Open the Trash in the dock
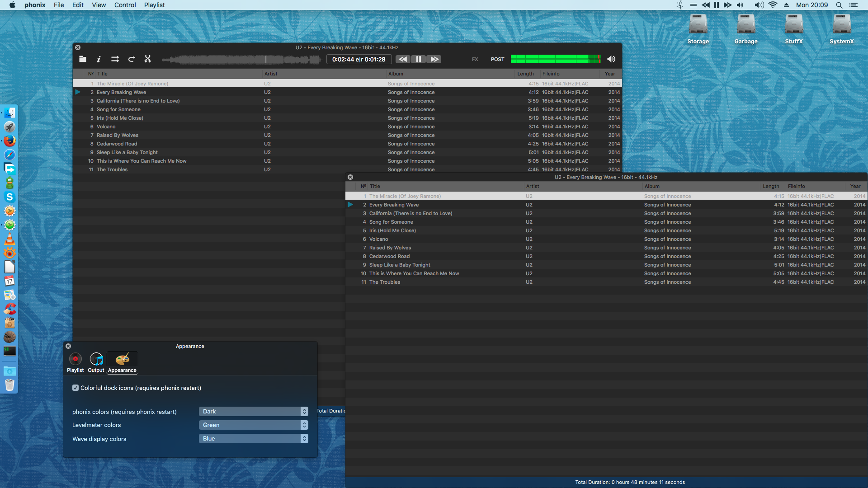The height and width of the screenshot is (488, 868). (9, 385)
